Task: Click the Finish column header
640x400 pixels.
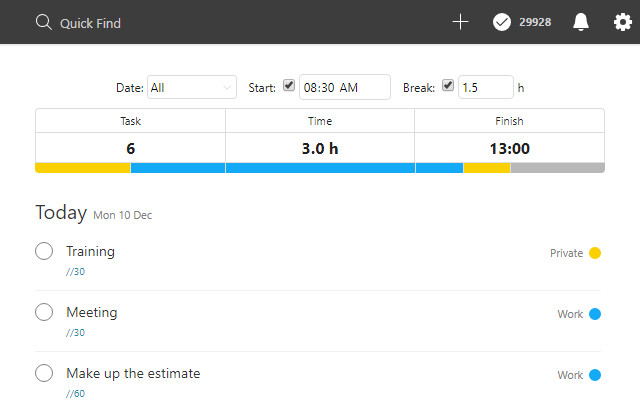Action: click(509, 121)
